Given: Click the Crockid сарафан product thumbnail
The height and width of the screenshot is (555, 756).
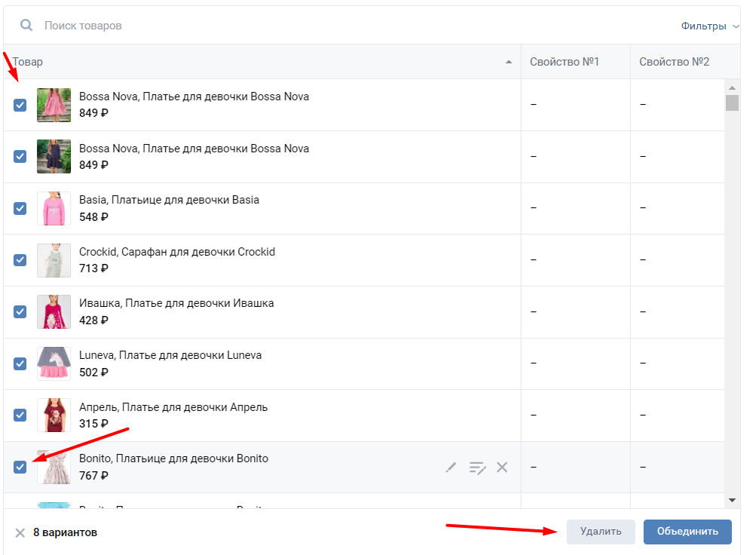Looking at the screenshot, I should (54, 260).
